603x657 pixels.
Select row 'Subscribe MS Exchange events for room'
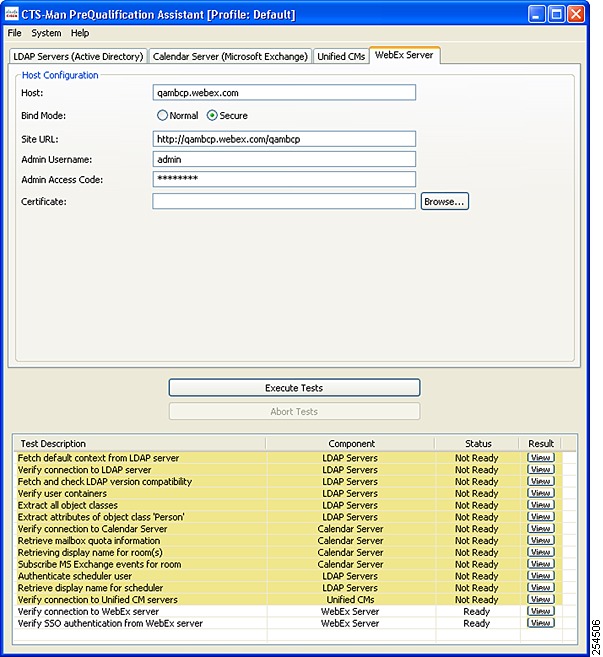[288, 564]
